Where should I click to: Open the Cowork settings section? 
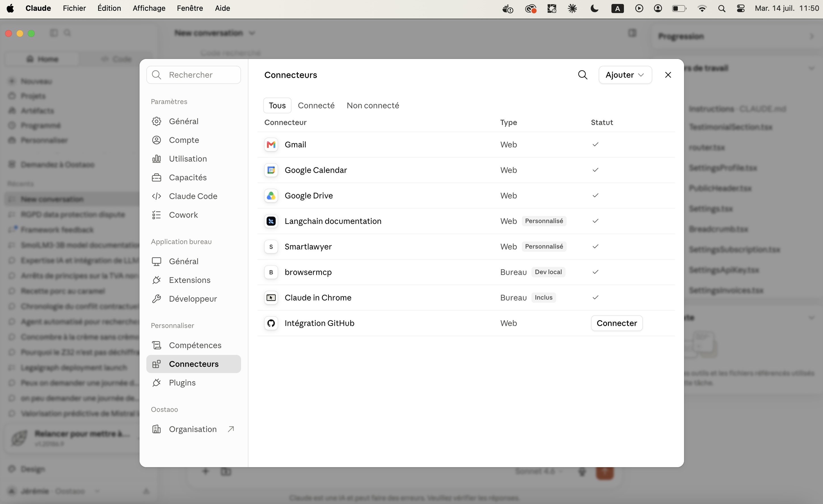coord(193,215)
